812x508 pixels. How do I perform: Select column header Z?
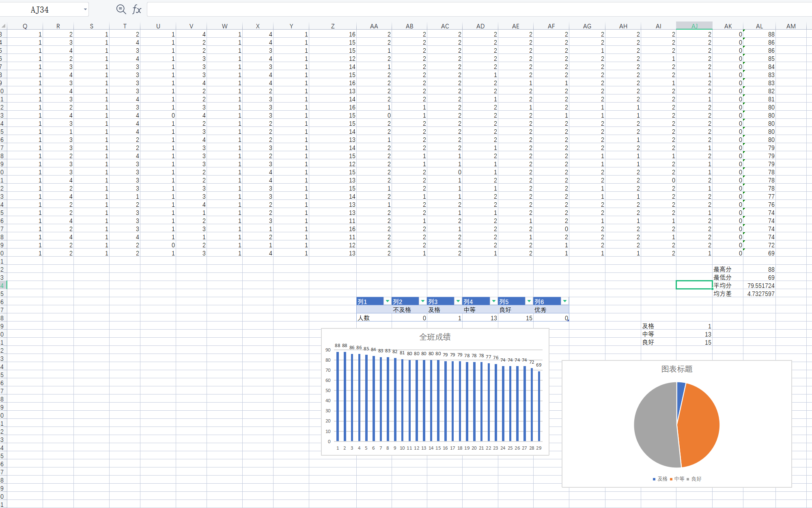(x=333, y=26)
